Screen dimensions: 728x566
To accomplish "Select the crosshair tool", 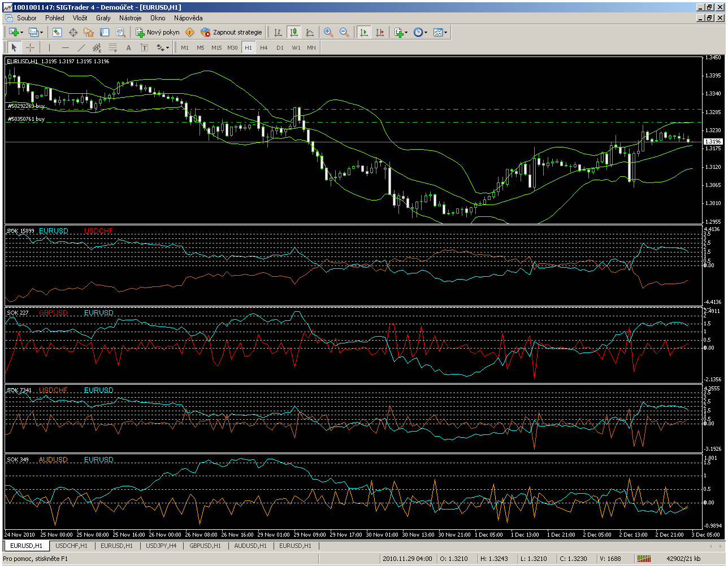I will point(30,48).
